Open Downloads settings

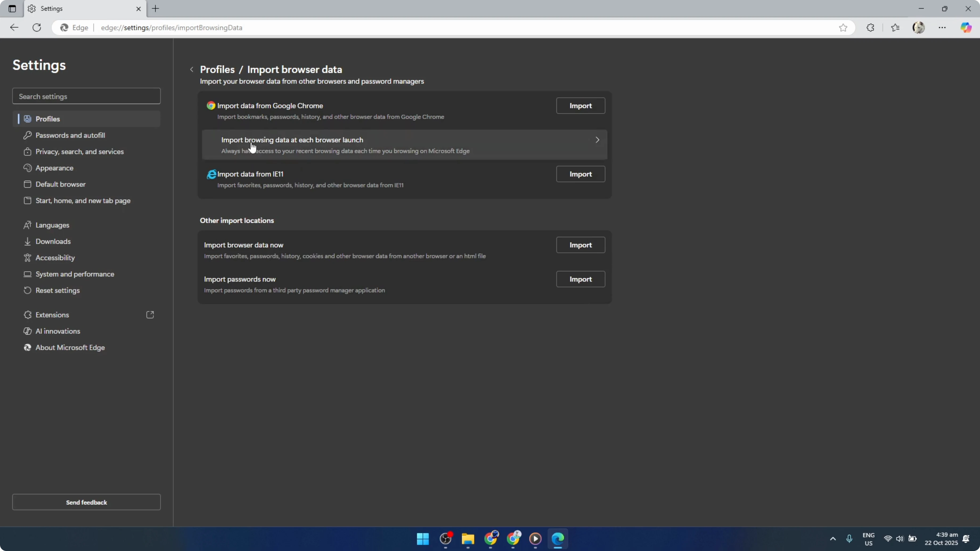pos(86,241)
